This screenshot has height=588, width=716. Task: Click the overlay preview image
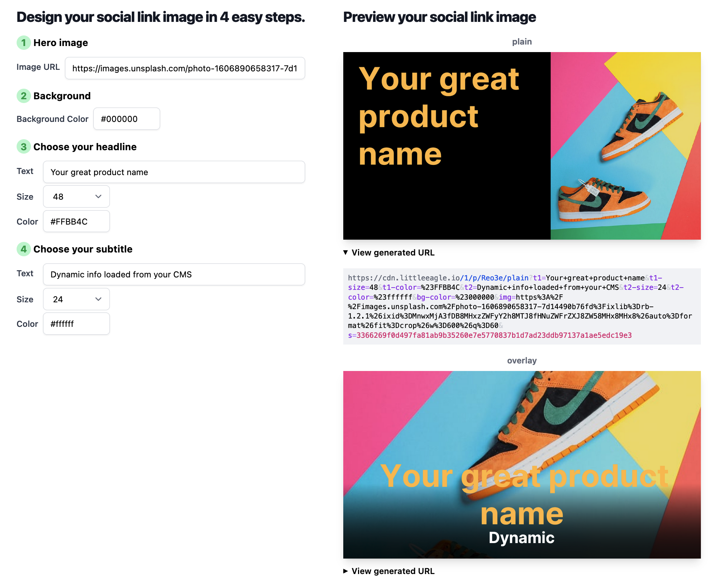(x=522, y=465)
